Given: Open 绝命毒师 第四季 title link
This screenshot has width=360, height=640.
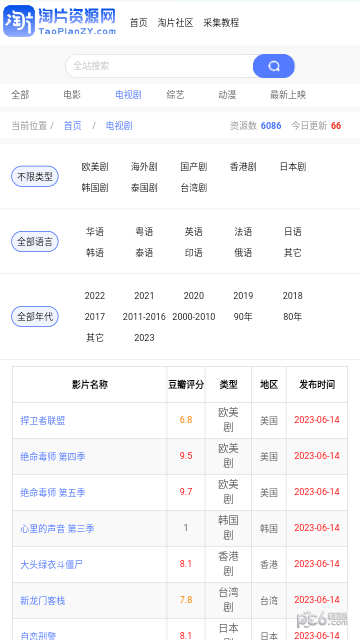Looking at the screenshot, I should 53,456.
